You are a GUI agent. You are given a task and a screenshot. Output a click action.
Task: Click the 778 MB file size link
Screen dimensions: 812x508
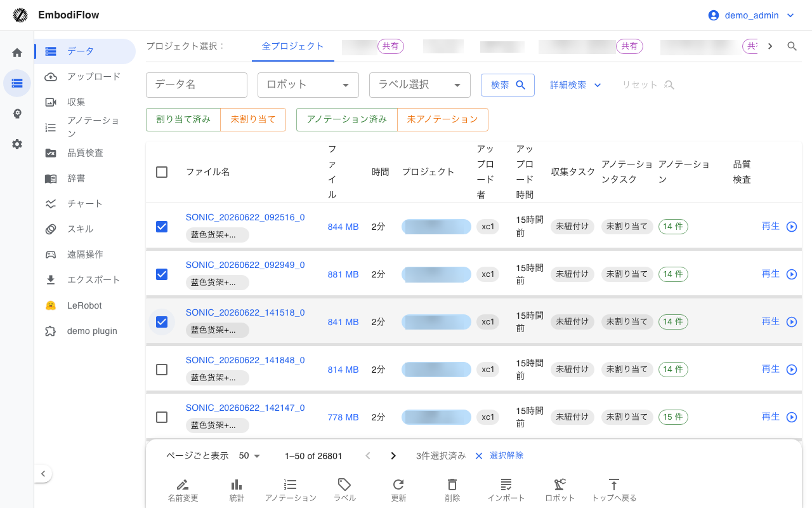[x=343, y=417]
